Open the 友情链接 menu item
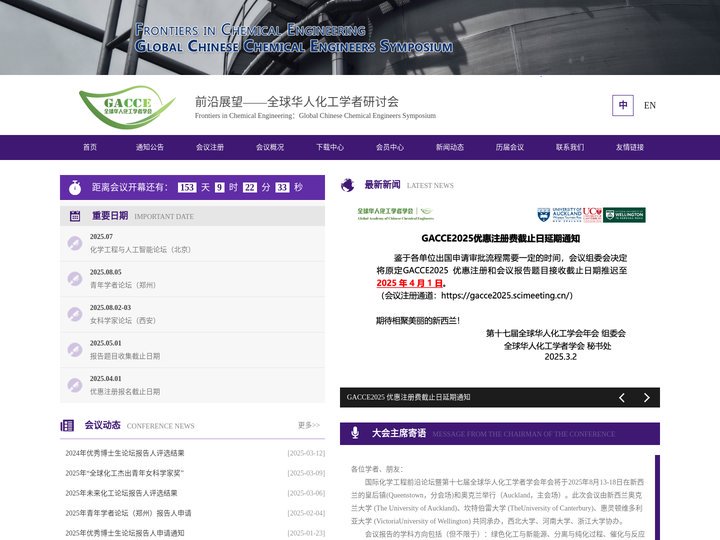Viewport: 720px width, 540px height. [630, 147]
